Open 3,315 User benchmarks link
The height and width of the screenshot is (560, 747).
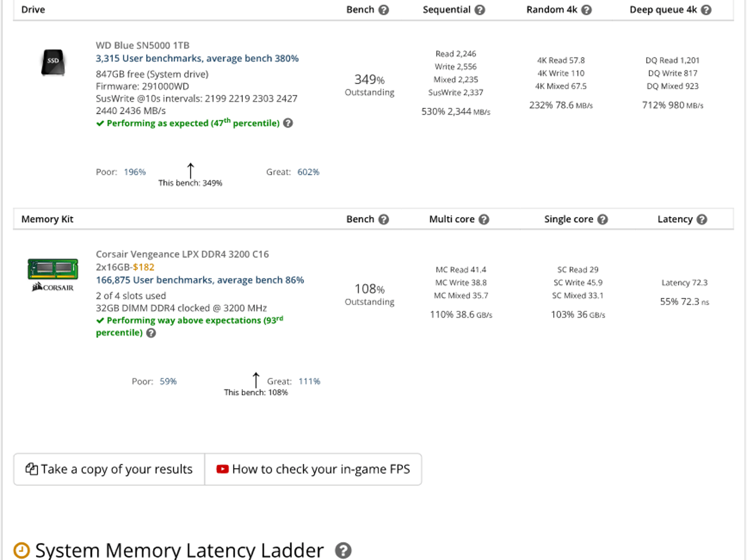[197, 58]
